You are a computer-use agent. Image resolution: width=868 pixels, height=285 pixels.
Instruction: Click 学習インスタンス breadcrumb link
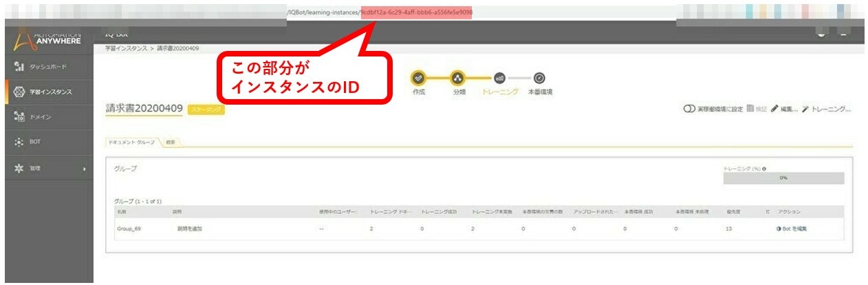[125, 49]
